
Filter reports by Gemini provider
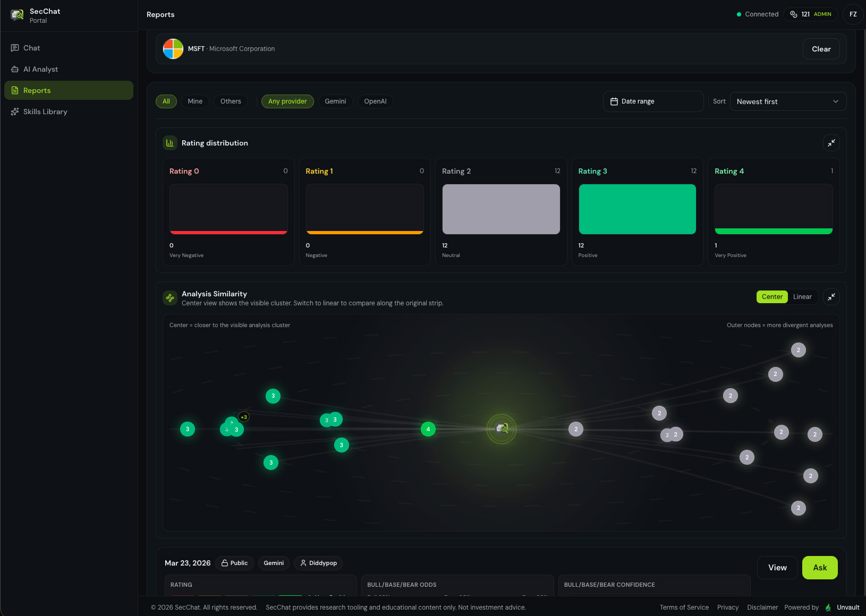(x=335, y=101)
